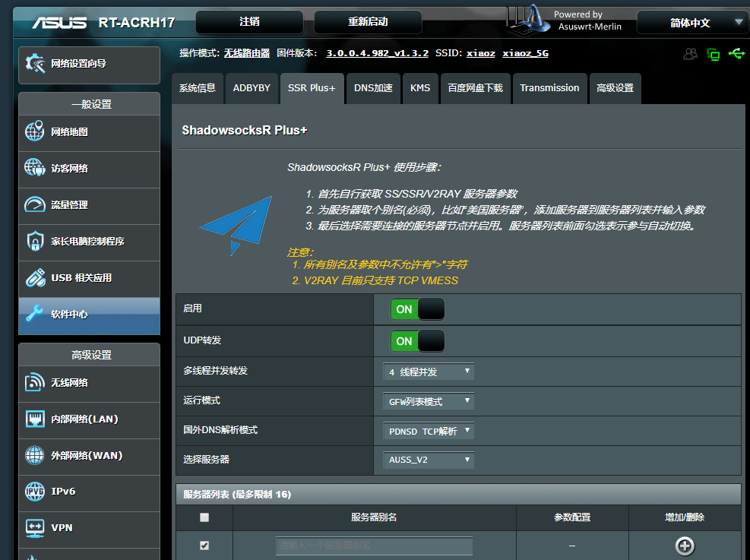Expand the 多线程并发转发 dropdown
Image resolution: width=750 pixels, height=560 pixels.
429,372
